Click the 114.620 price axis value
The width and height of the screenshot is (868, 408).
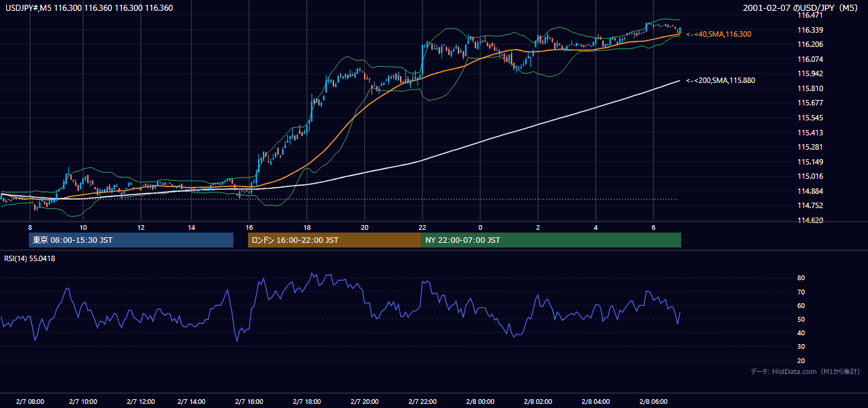pos(810,220)
